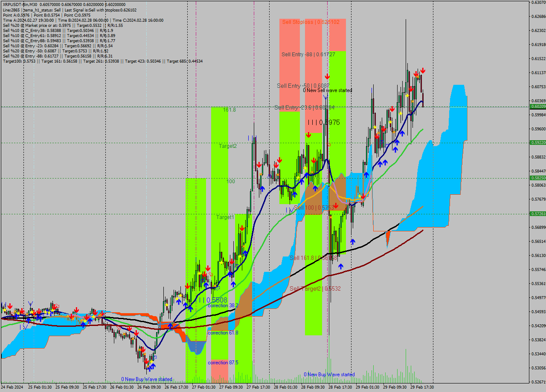The image size is (546, 392).
Task: Select the 'Sell Target2 | 0.5532' label
Action: click(315, 288)
